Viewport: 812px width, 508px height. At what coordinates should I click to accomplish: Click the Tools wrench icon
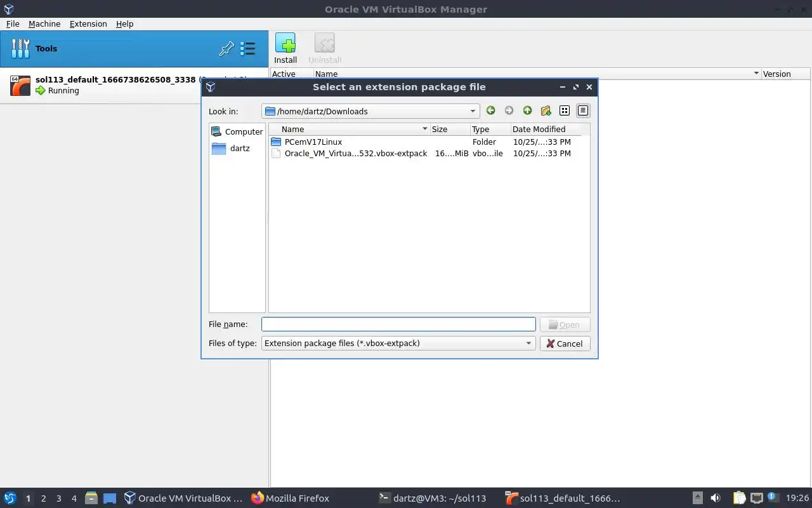(x=20, y=49)
